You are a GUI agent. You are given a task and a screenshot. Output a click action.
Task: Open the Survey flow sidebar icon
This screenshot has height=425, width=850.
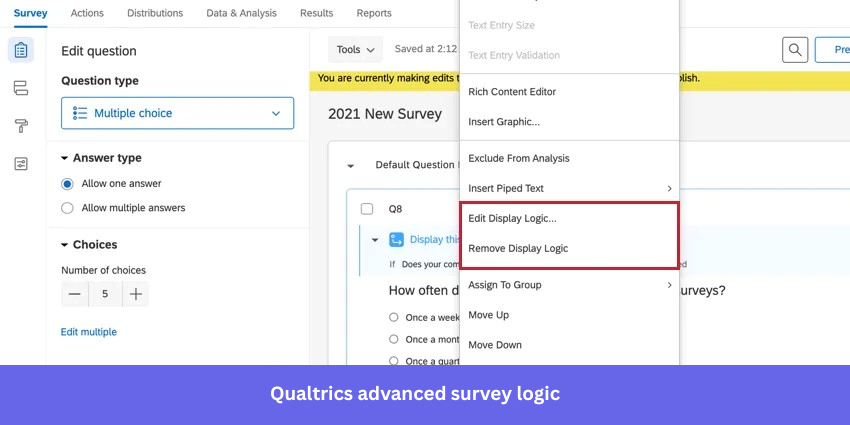21,88
